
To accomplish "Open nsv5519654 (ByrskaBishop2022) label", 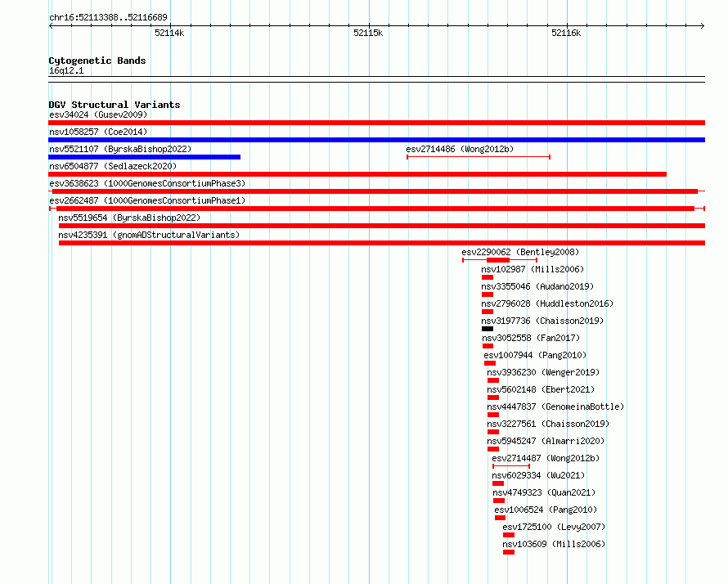I will (129, 218).
